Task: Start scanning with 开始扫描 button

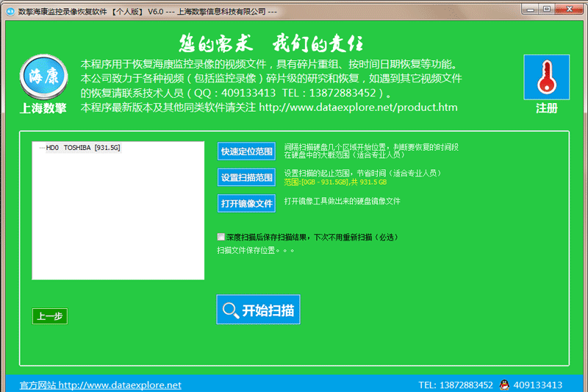Action: pos(258,310)
